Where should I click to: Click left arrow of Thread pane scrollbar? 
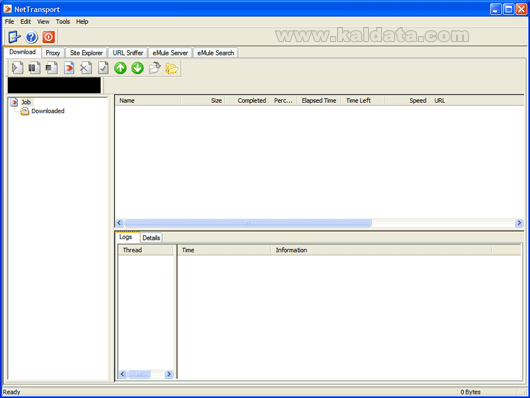click(122, 374)
